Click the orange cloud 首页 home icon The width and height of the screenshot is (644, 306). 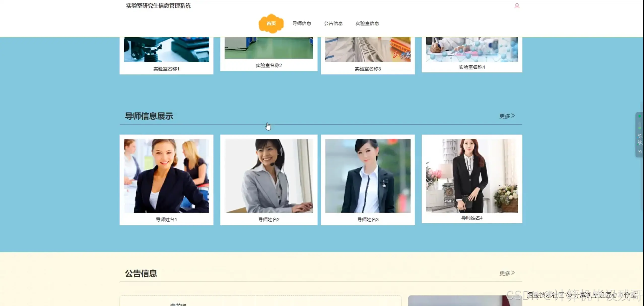[271, 23]
